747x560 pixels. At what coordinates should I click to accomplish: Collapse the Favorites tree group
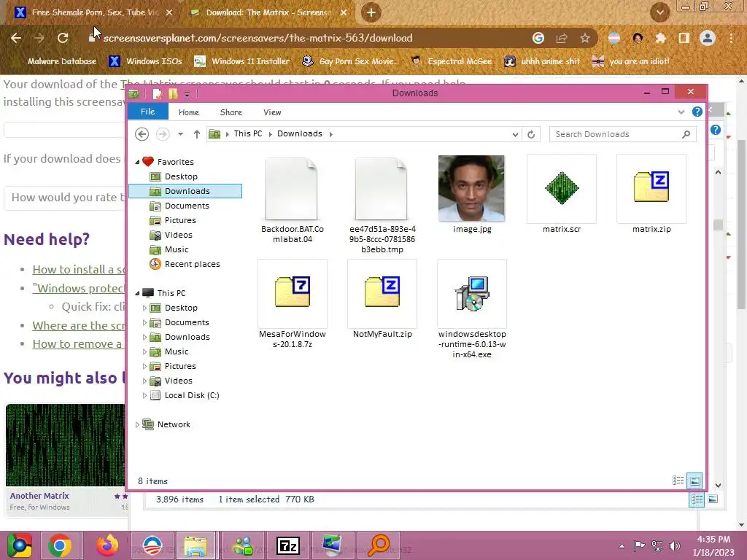[x=137, y=162]
